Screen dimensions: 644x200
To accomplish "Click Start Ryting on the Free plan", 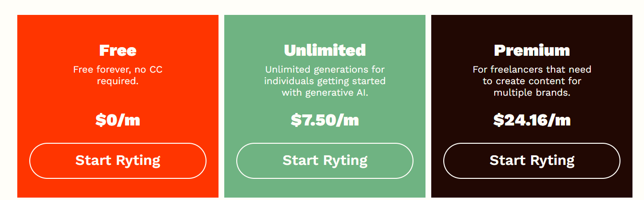I will [118, 161].
